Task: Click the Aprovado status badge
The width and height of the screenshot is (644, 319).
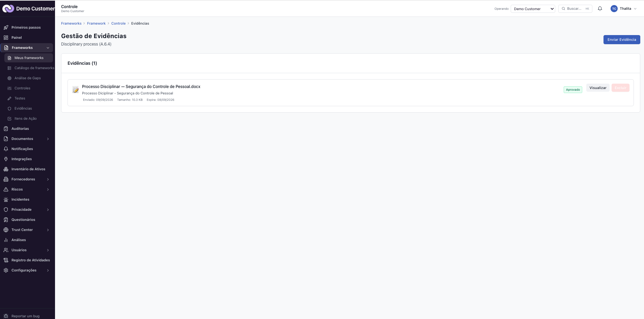Action: 573,90
